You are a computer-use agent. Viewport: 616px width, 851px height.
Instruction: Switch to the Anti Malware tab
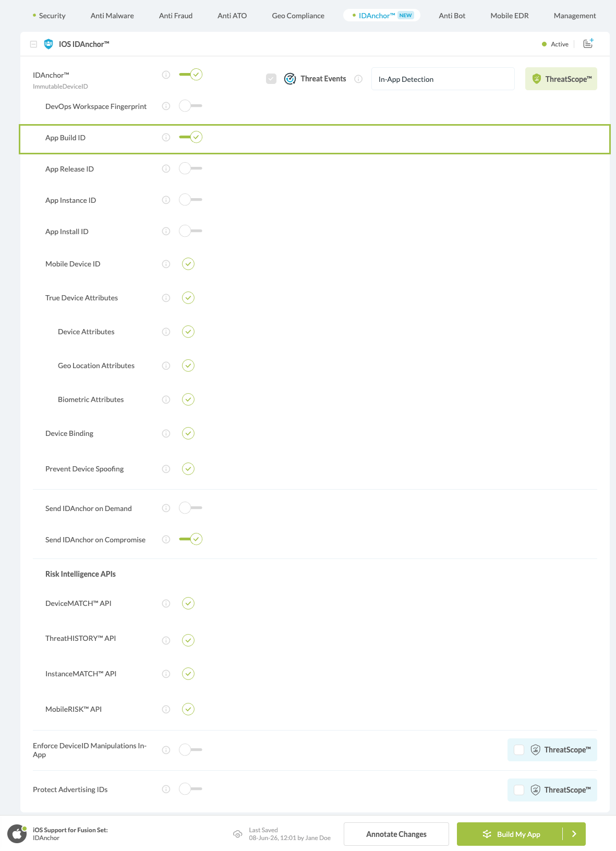112,16
